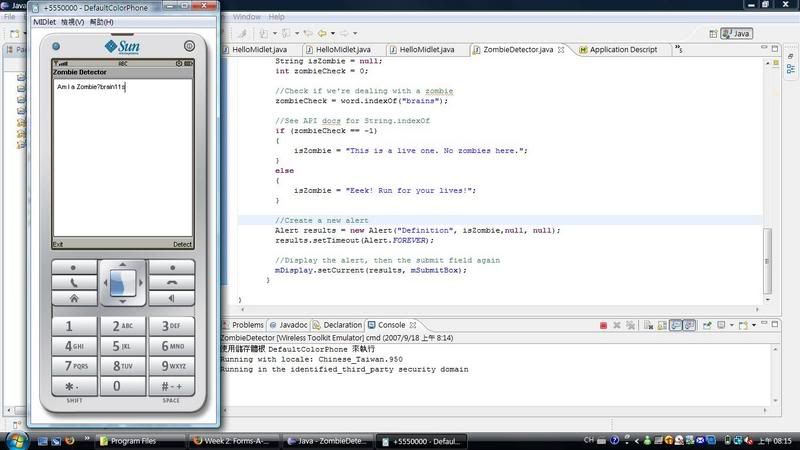Click Windows Start orb

pos(16,440)
